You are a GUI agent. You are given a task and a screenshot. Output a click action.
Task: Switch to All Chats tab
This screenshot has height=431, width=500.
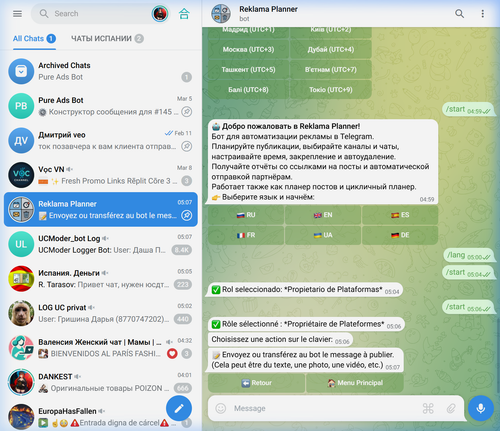tap(34, 39)
